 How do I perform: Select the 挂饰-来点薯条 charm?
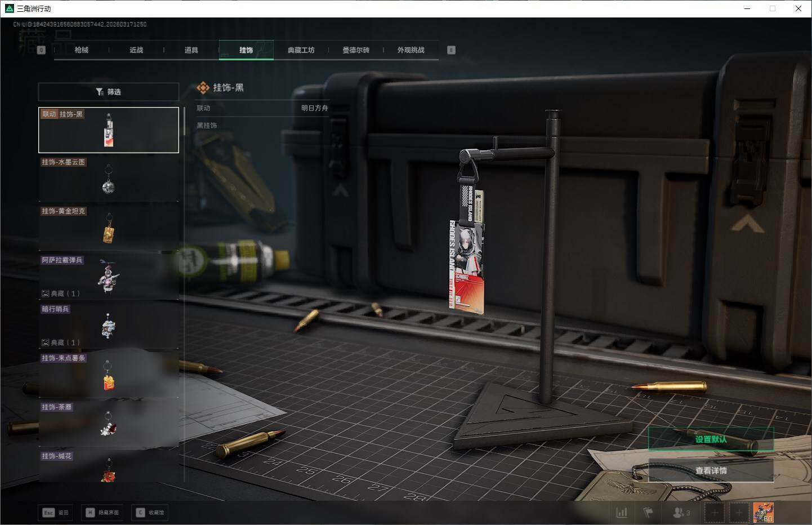pos(108,375)
